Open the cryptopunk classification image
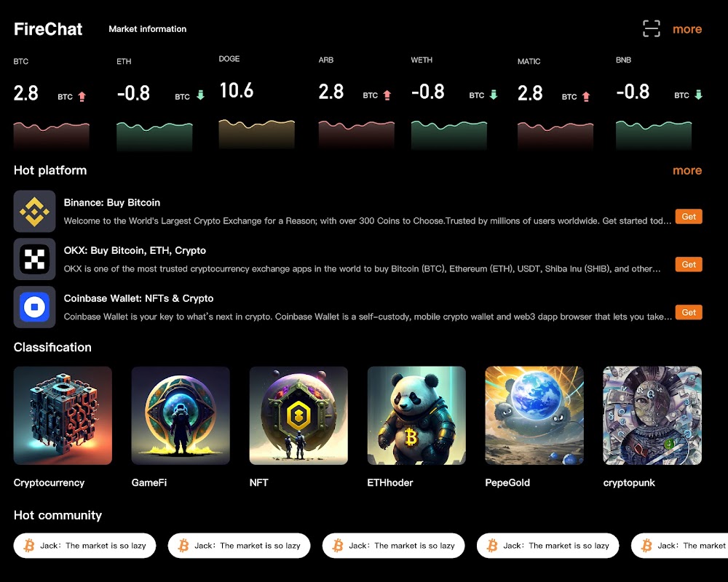The image size is (728, 582). [652, 415]
